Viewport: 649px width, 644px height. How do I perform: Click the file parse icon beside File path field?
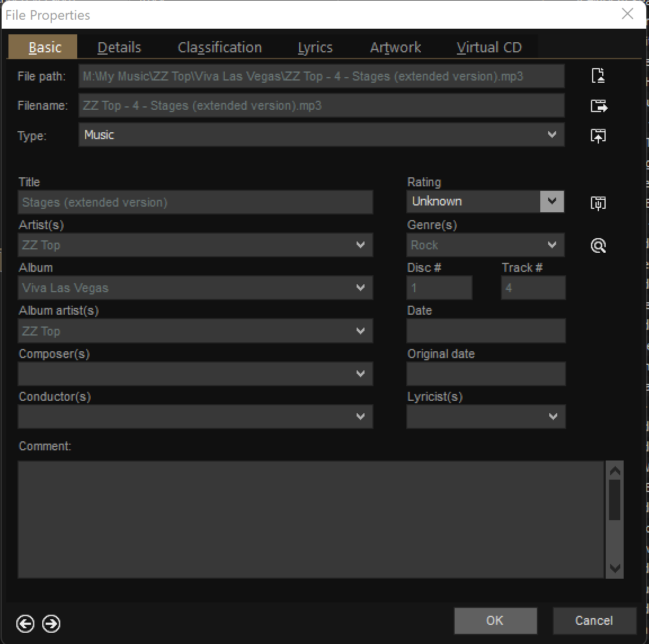[x=598, y=75]
